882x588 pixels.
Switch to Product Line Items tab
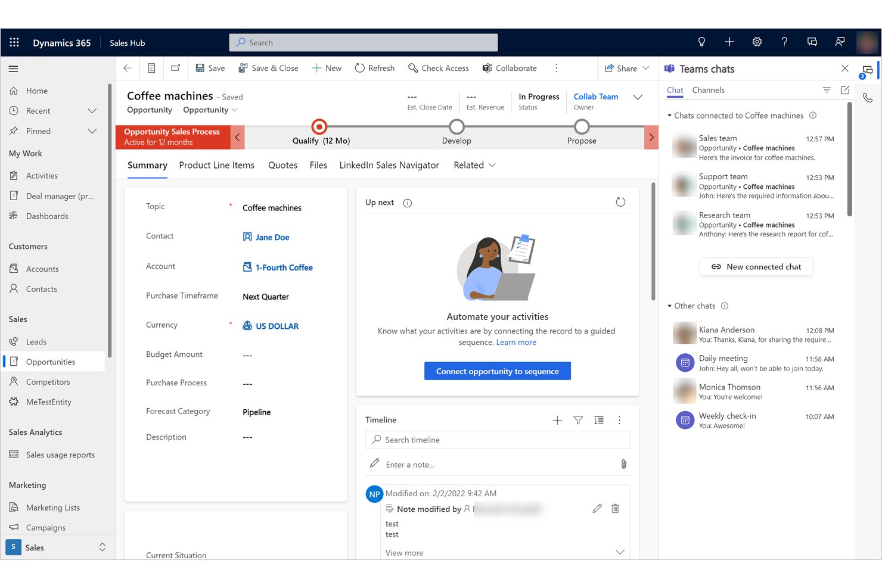coord(216,166)
